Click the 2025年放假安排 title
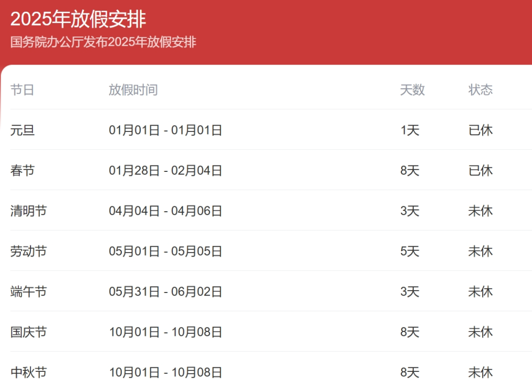 78,19
